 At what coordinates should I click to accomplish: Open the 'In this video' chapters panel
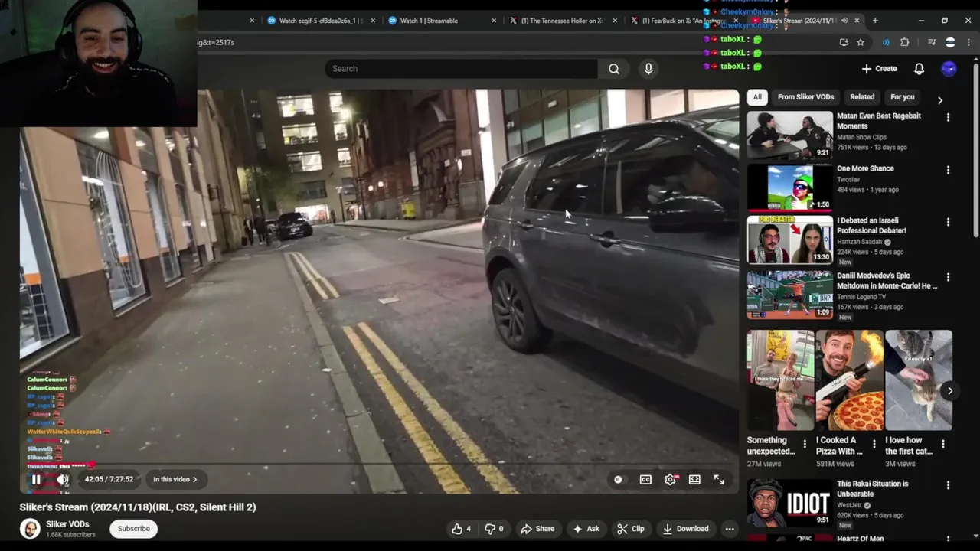[175, 479]
